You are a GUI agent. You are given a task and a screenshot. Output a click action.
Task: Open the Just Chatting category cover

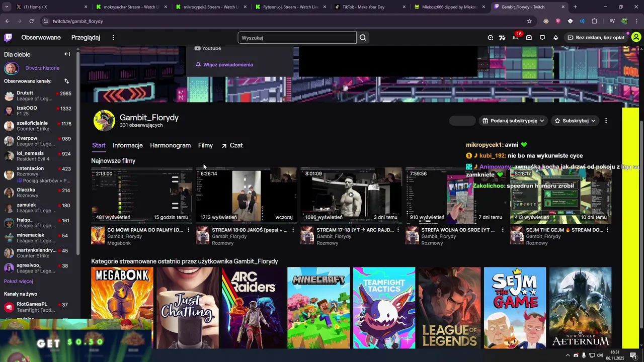point(188,308)
